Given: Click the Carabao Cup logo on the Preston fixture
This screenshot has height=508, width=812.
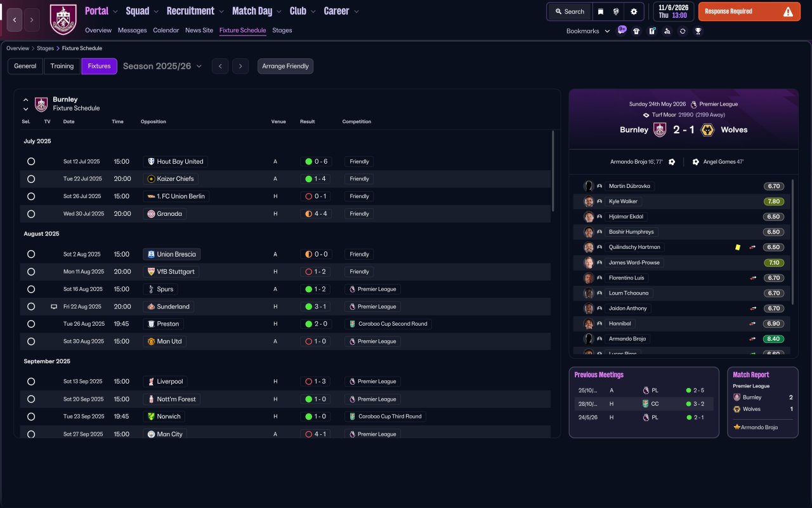Looking at the screenshot, I should [x=352, y=324].
